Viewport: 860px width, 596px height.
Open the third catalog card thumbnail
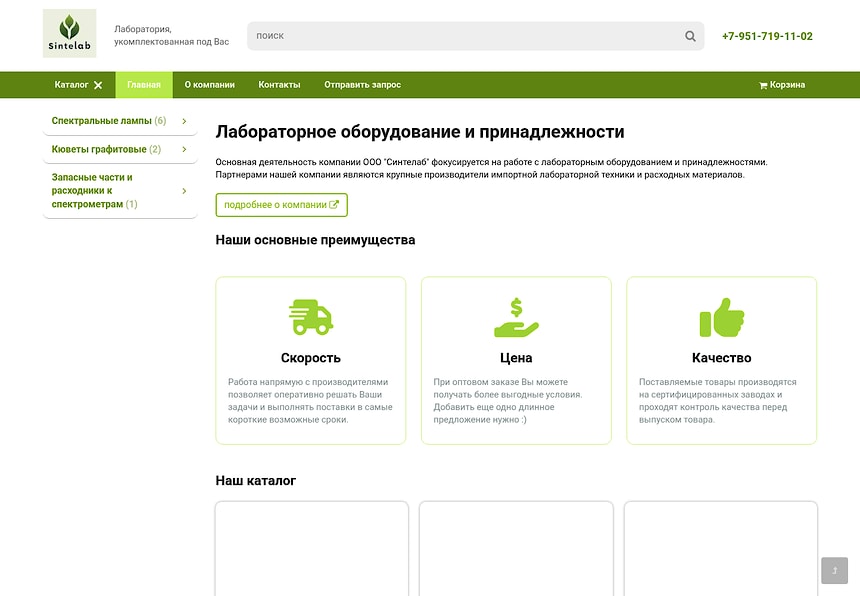pyautogui.click(x=721, y=548)
